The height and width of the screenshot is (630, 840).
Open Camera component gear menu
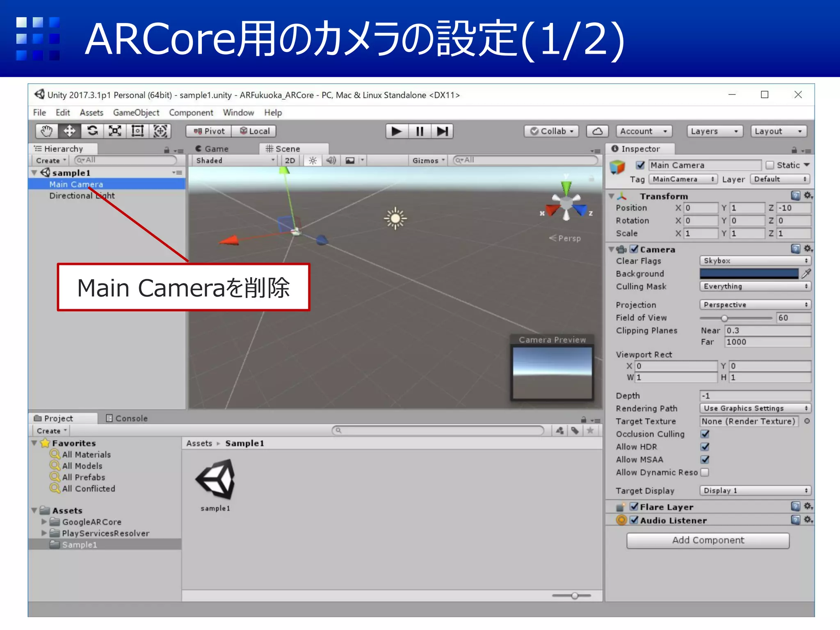click(808, 249)
